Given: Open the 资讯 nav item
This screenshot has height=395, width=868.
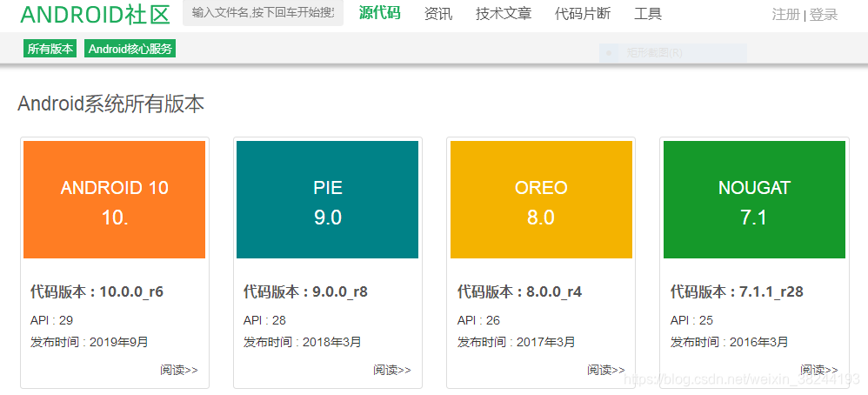Looking at the screenshot, I should coord(437,13).
